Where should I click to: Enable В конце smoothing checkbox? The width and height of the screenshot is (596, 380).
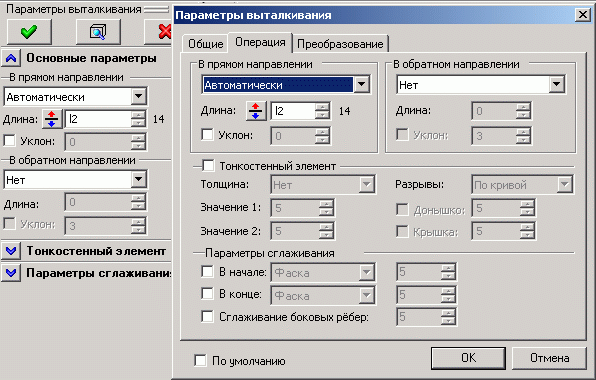point(207,293)
